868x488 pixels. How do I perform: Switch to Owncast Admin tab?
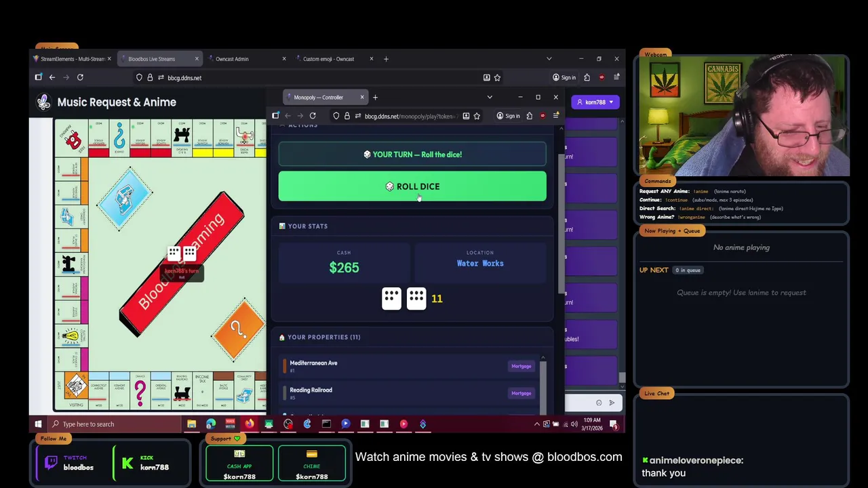pyautogui.click(x=248, y=59)
